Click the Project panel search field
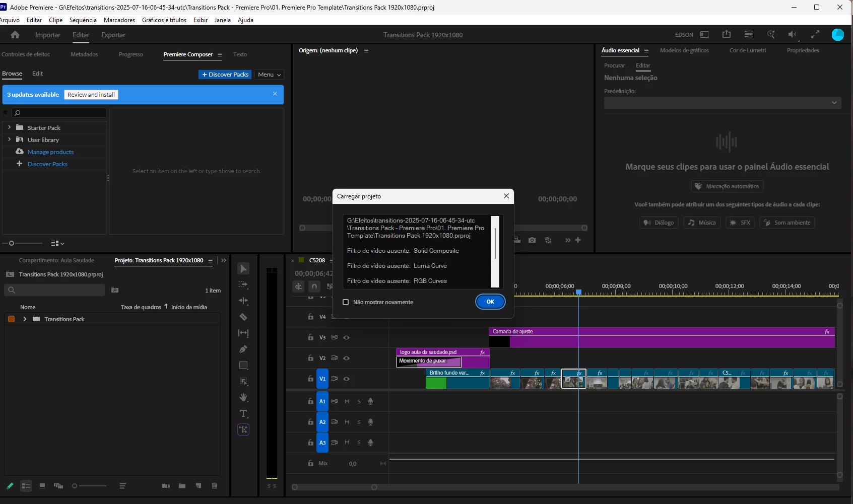The width and height of the screenshot is (853, 504). (x=55, y=290)
